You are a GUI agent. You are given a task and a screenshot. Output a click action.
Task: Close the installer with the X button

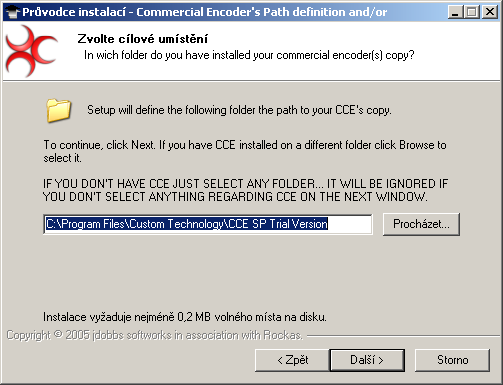tap(490, 12)
